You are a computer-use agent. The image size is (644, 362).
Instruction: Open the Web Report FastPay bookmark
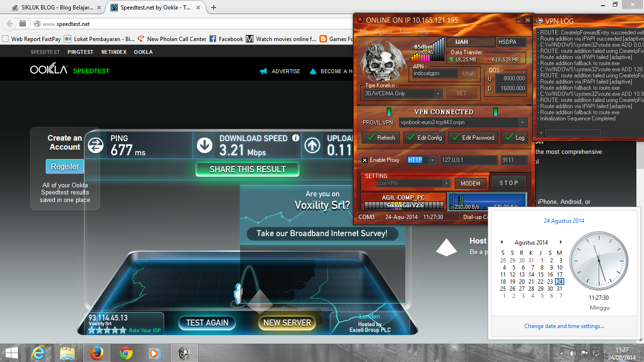pos(32,39)
